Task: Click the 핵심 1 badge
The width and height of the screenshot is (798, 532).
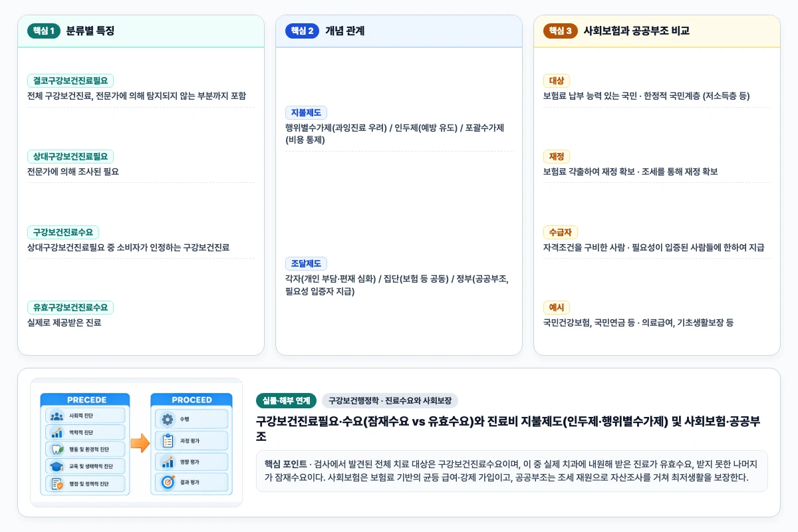Action: 45,31
